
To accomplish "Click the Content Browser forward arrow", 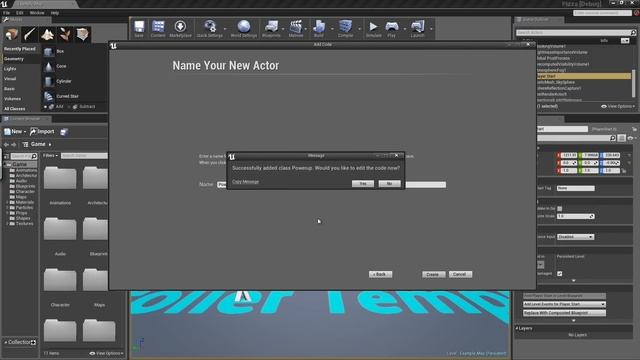I will [14, 144].
